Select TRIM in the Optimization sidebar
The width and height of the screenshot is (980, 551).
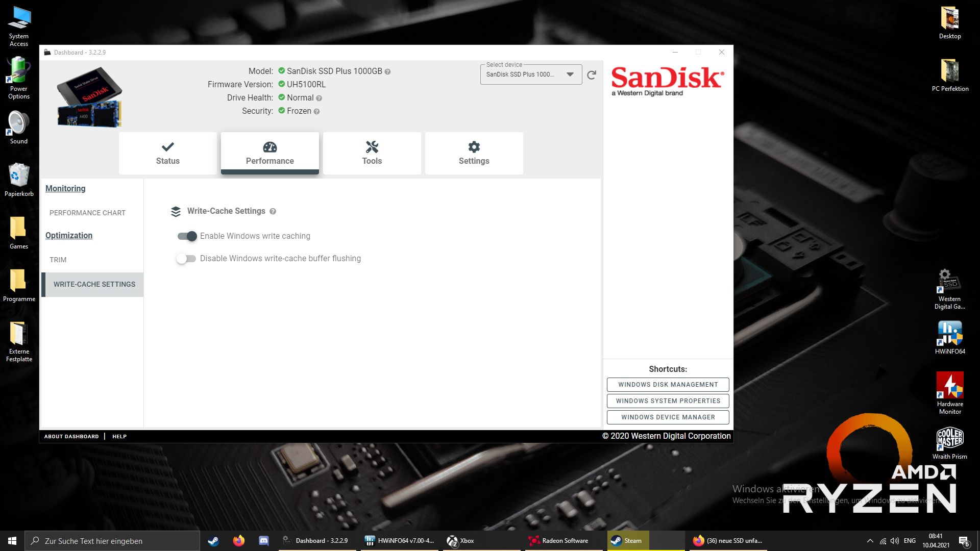coord(58,260)
